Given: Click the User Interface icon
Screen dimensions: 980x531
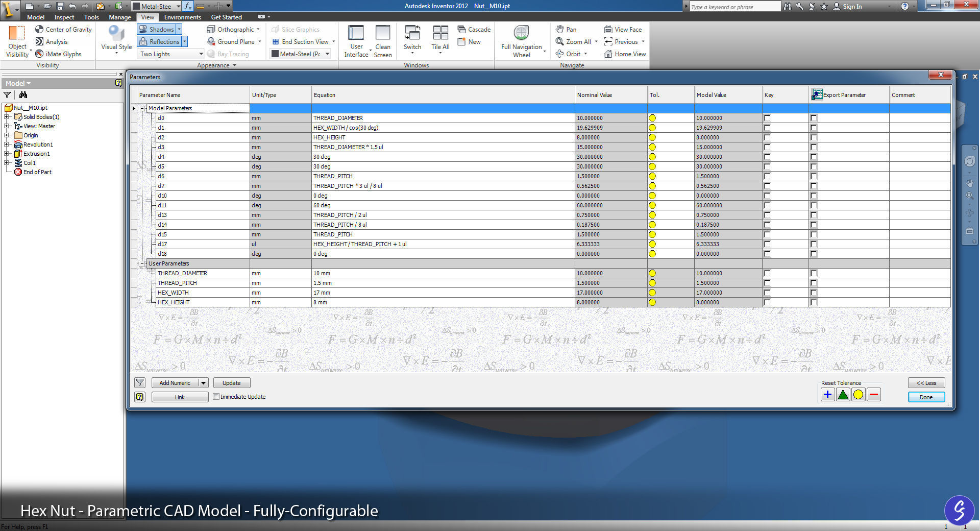Looking at the screenshot, I should 356,33.
